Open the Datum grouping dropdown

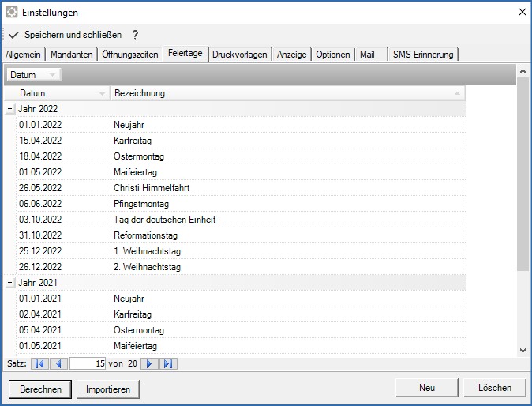52,75
